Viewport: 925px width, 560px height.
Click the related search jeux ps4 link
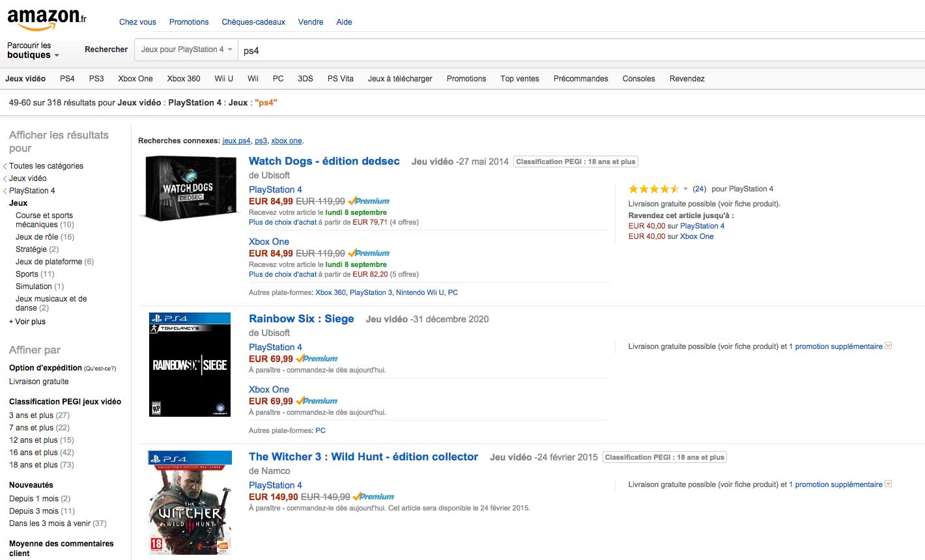[x=236, y=141]
